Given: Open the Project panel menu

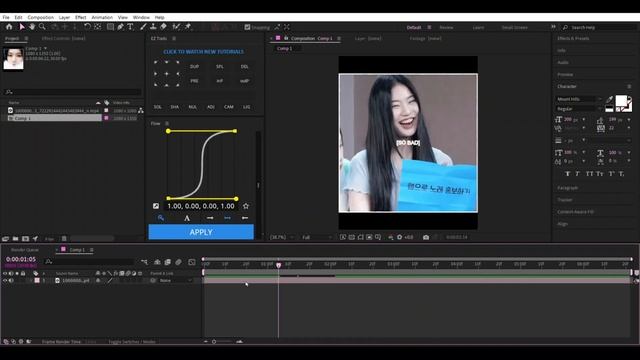Looking at the screenshot, I should point(26,38).
